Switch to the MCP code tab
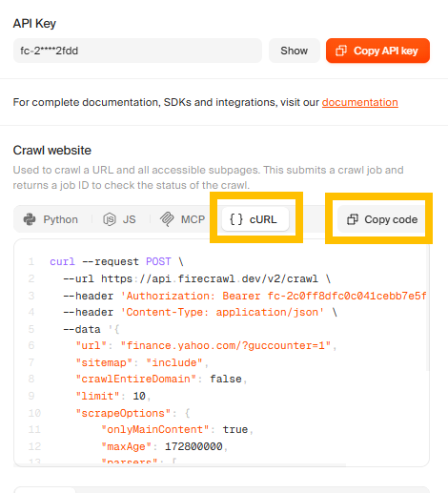This screenshot has height=493, width=448. point(183,219)
